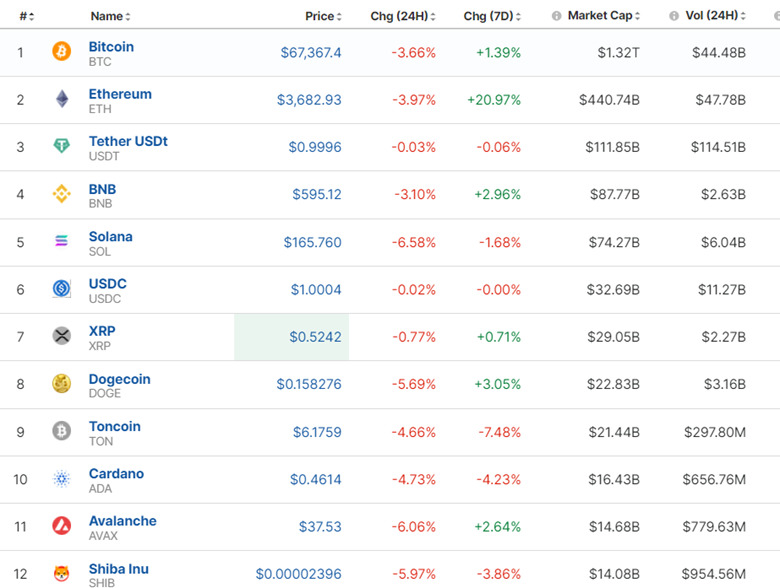Click Solana price $165.760
The width and height of the screenshot is (780, 588).
point(312,242)
